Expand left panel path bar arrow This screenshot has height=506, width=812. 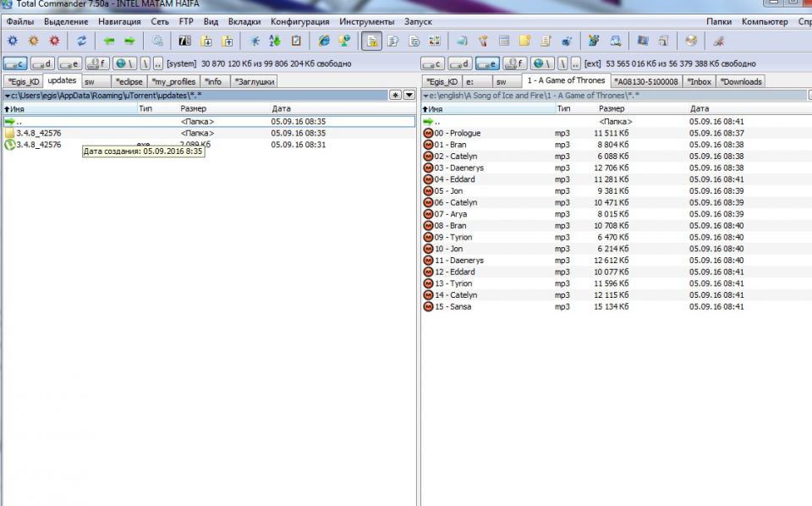coord(8,96)
